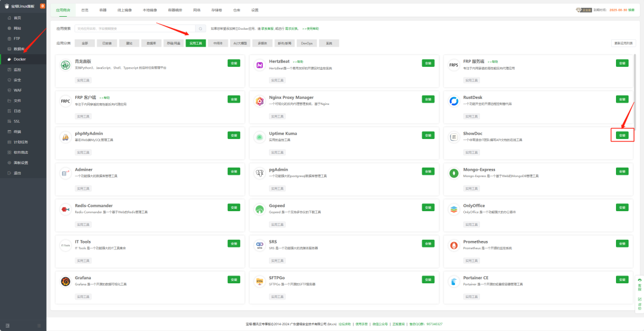Install the IT Tools app
The height and width of the screenshot is (331, 644).
[x=234, y=243]
